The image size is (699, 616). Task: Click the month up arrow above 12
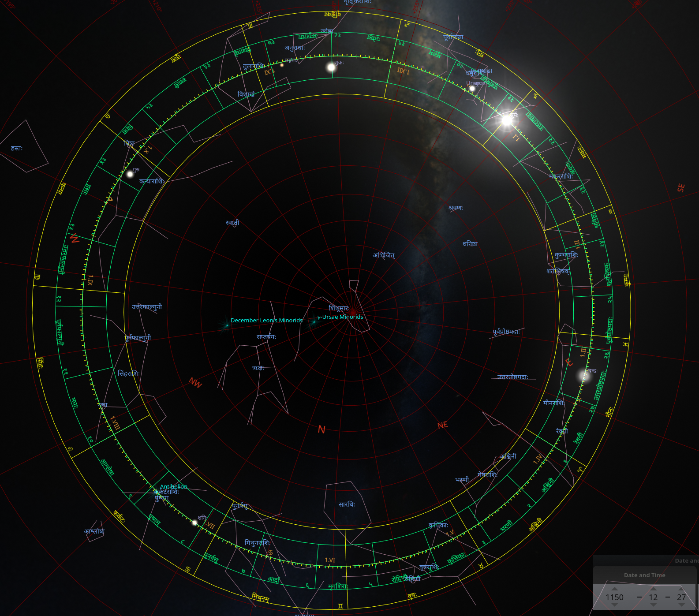click(653, 589)
